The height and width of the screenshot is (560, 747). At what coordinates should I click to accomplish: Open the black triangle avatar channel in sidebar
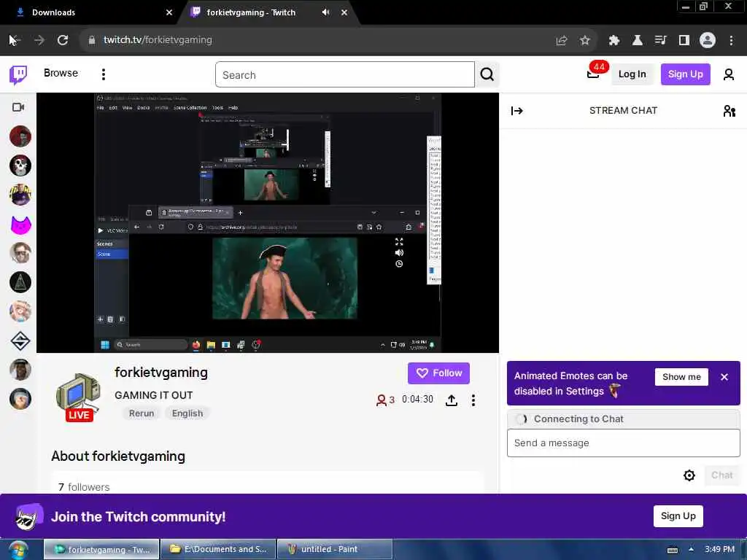pos(20,282)
